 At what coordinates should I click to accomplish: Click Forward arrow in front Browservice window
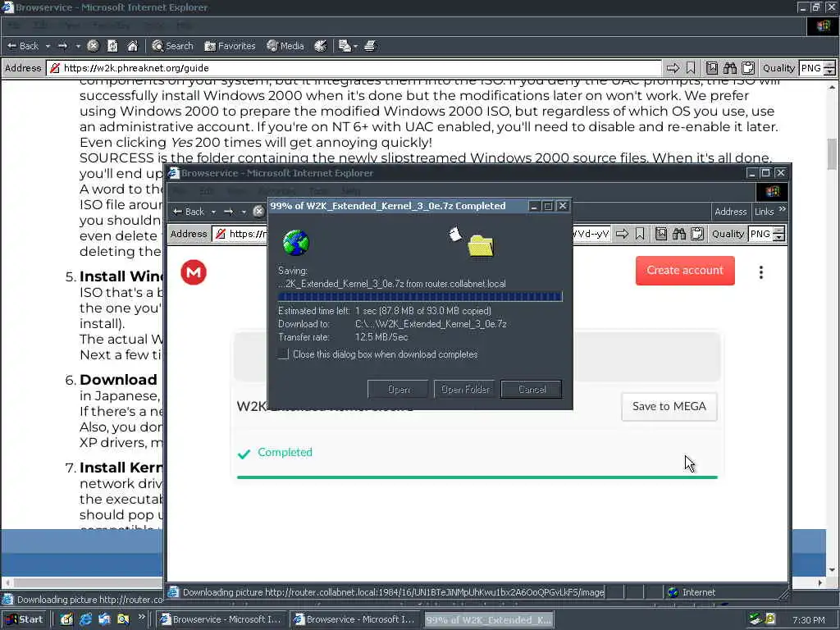point(229,212)
